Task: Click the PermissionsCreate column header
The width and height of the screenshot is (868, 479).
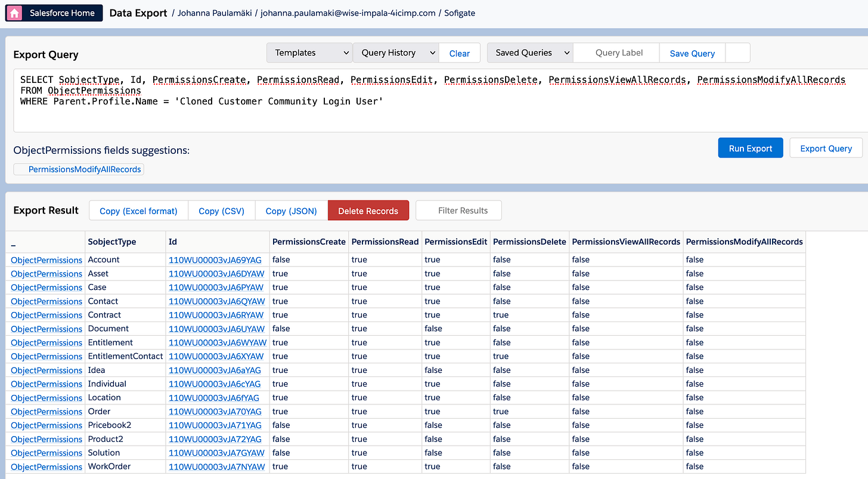Action: [309, 242]
